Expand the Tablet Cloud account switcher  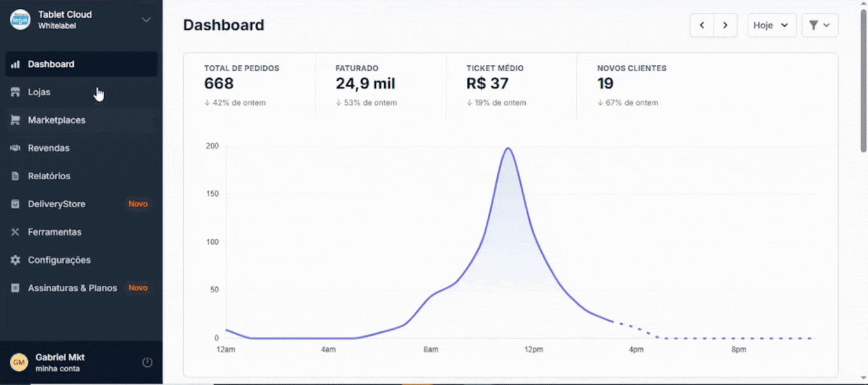[146, 20]
